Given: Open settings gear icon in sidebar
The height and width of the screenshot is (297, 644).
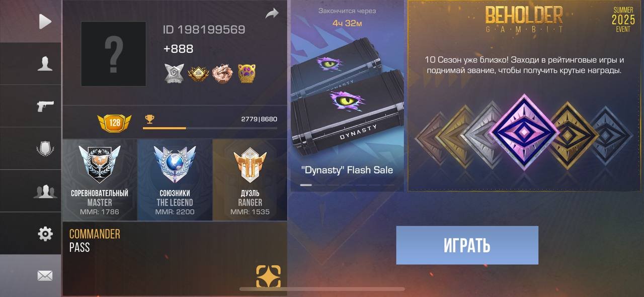Looking at the screenshot, I should pos(45,234).
